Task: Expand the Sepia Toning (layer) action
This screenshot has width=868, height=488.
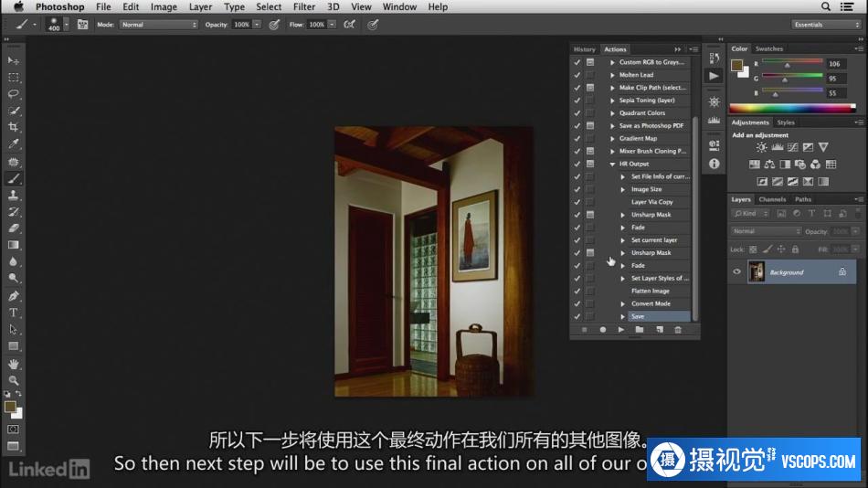Action: click(x=612, y=101)
